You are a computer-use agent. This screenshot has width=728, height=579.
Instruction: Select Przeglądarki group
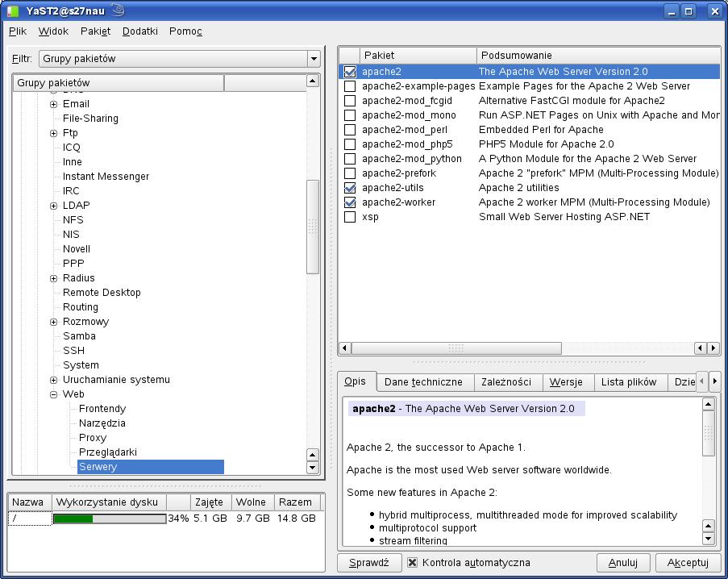click(108, 452)
